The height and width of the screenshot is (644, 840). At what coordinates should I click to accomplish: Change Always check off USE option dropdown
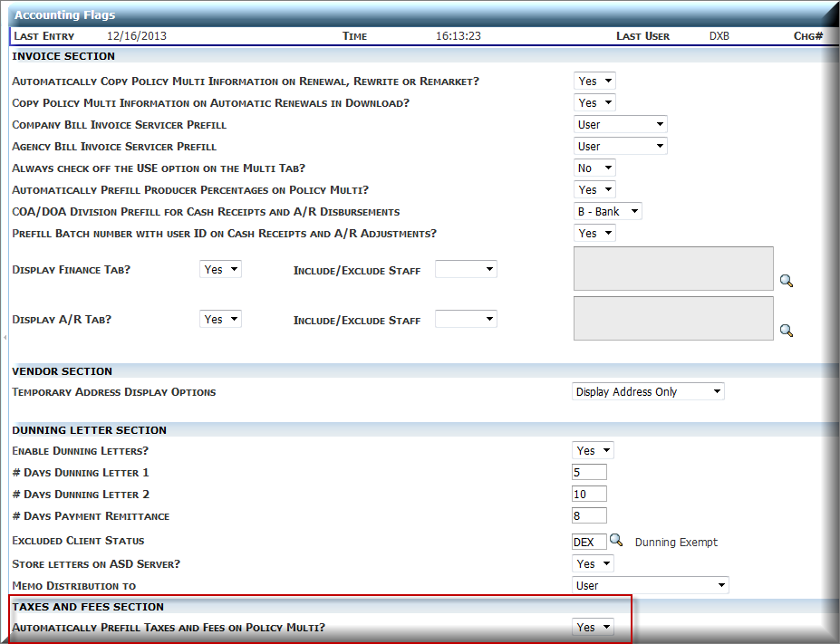594,168
